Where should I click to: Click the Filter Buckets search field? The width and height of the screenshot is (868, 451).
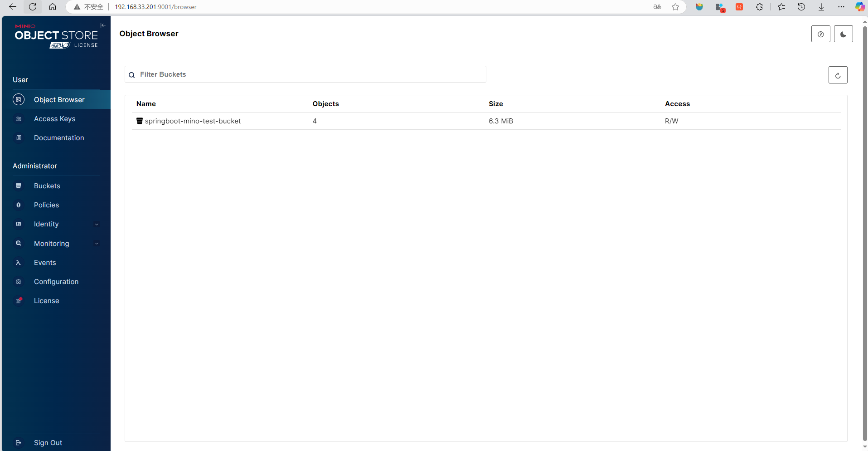click(305, 74)
